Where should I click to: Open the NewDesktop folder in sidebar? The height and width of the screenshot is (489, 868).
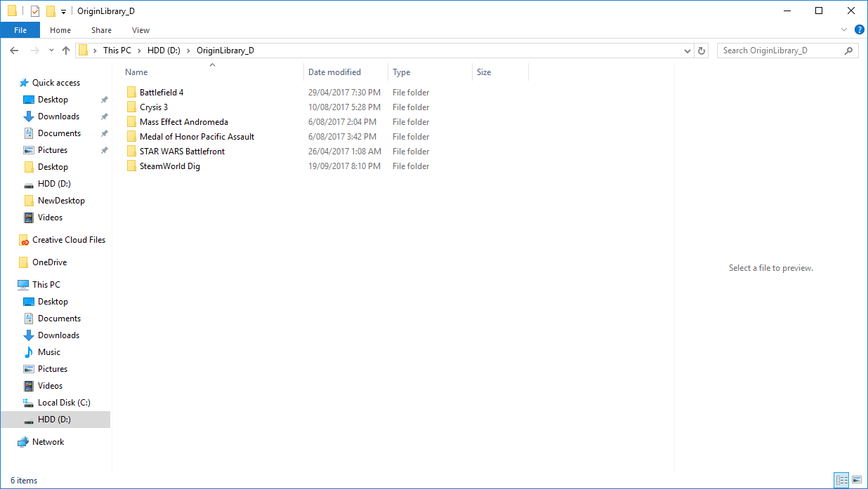[x=61, y=201]
